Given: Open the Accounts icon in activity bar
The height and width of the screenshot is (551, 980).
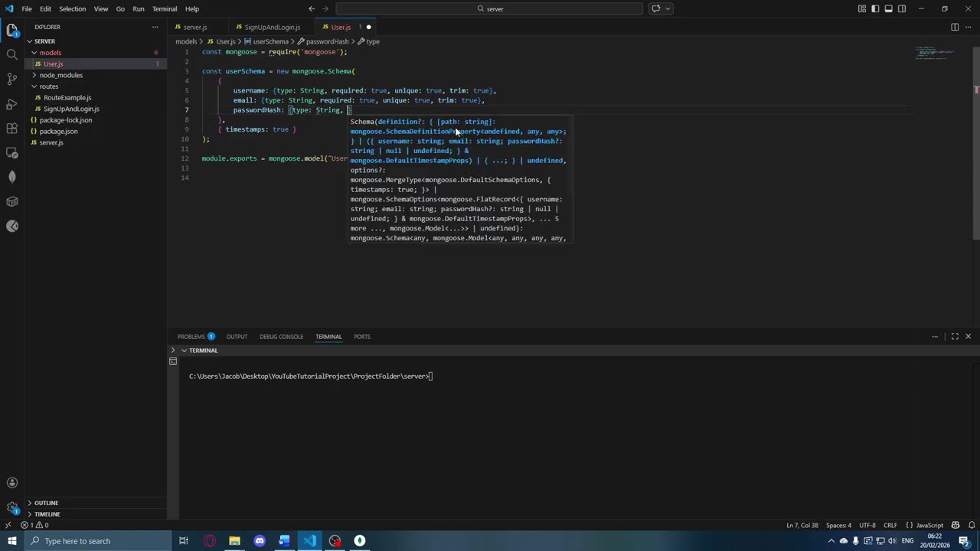Looking at the screenshot, I should click(11, 483).
